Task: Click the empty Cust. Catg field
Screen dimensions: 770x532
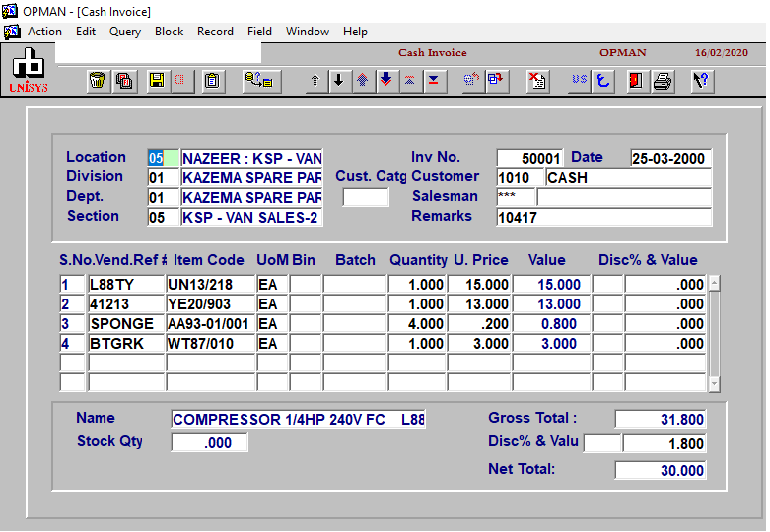Action: [366, 197]
